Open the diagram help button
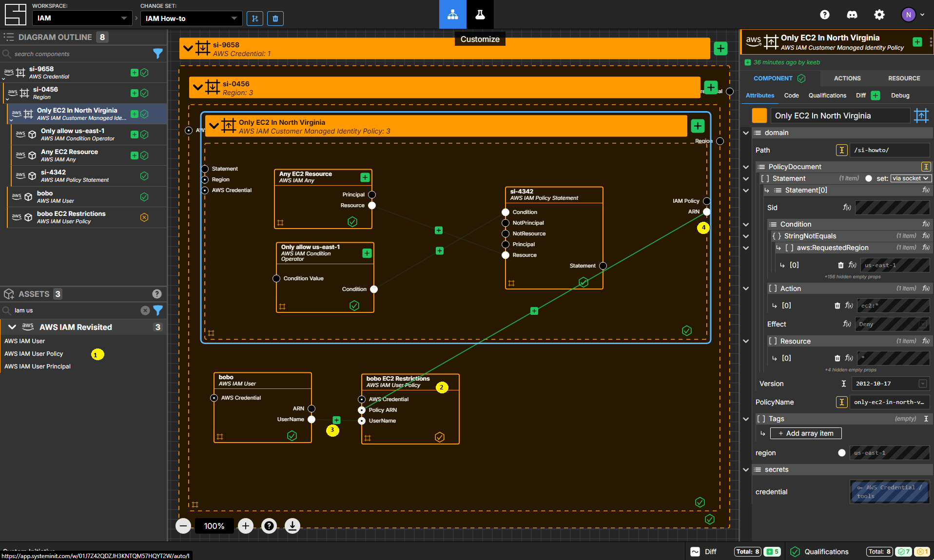The height and width of the screenshot is (560, 934). pos(269,526)
